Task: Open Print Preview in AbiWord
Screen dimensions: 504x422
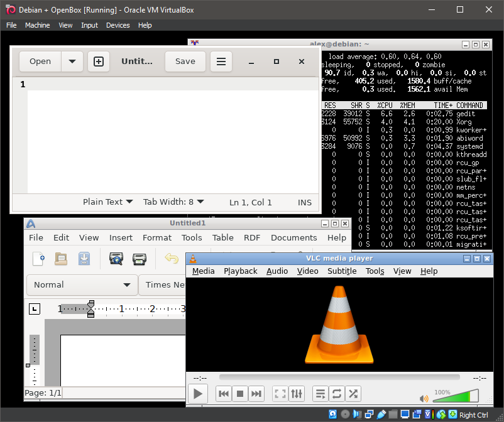Action: [116, 259]
